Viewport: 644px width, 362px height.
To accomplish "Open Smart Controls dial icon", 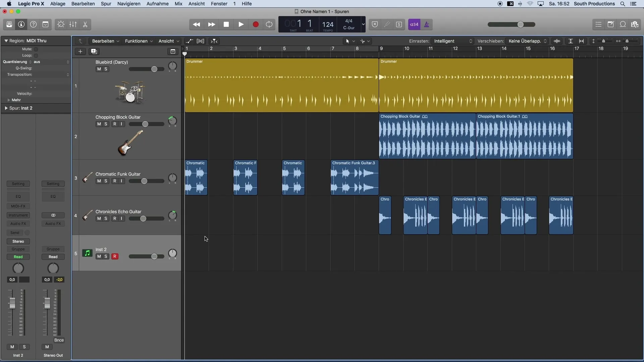I will pos(61,24).
